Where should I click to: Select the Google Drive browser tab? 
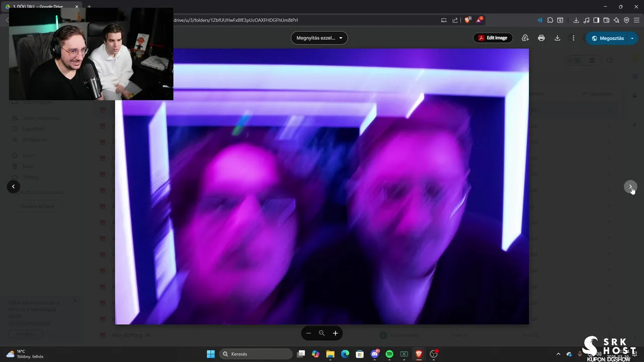point(42,7)
